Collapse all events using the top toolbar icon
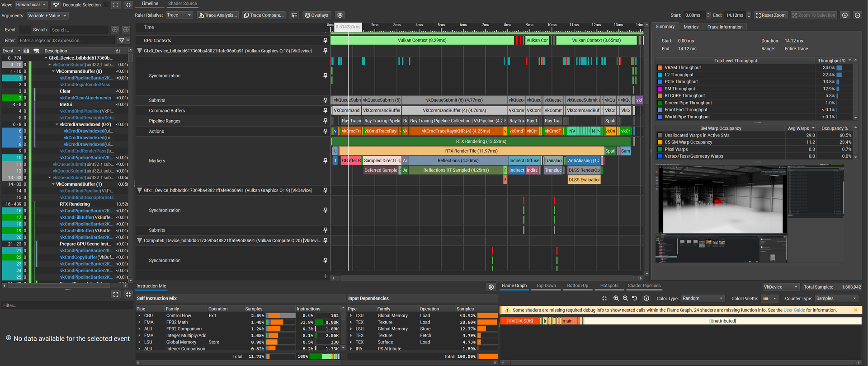The width and height of the screenshot is (868, 366). click(x=128, y=5)
